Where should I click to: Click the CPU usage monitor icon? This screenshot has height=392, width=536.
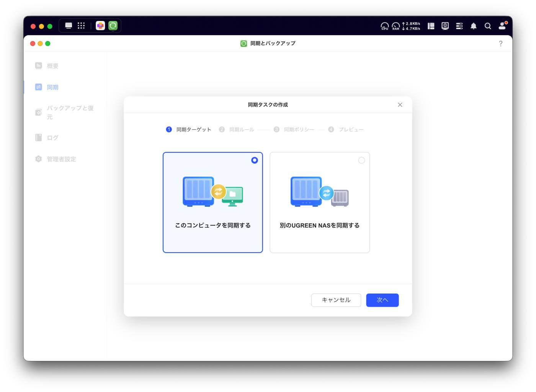coord(384,26)
